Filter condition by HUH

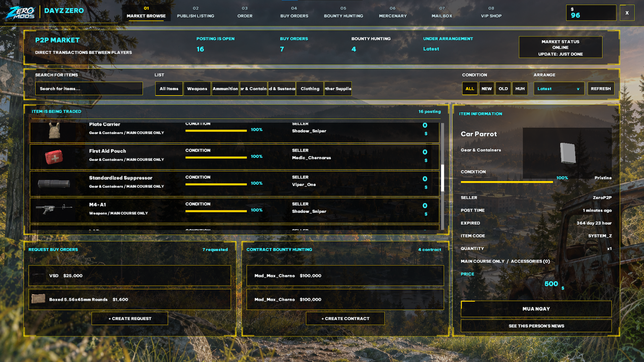tap(520, 88)
